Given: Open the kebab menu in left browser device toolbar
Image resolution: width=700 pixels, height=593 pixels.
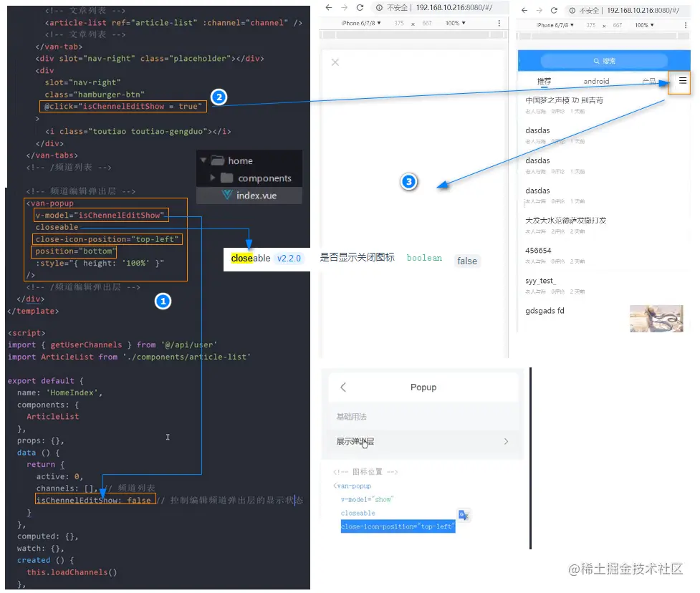Looking at the screenshot, I should pos(499,23).
